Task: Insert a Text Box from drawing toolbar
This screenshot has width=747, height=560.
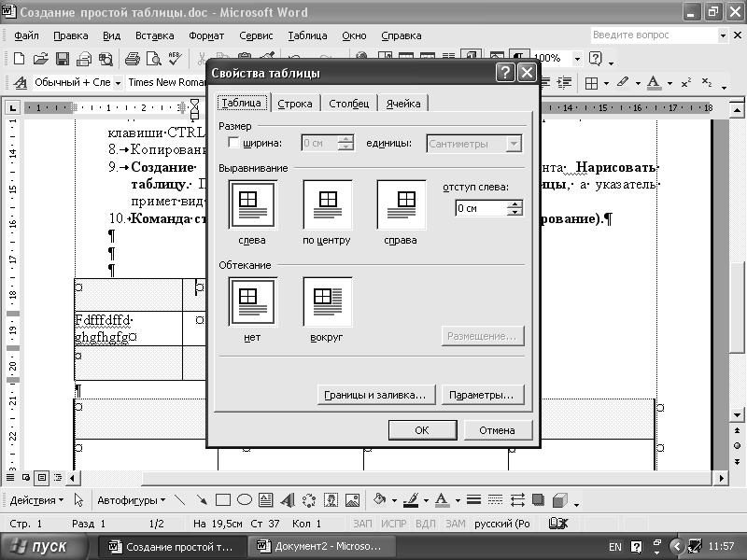Action: [265, 500]
